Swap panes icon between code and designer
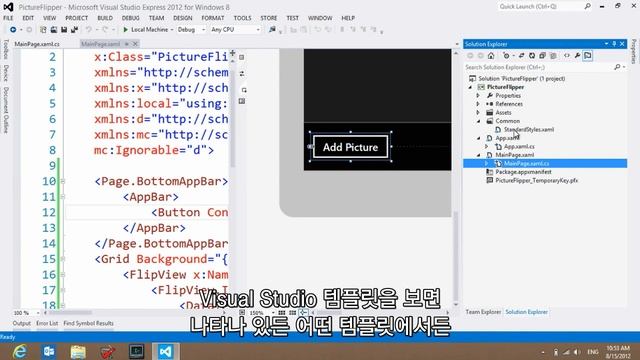Viewport: 640px width, 360px height. [x=242, y=73]
